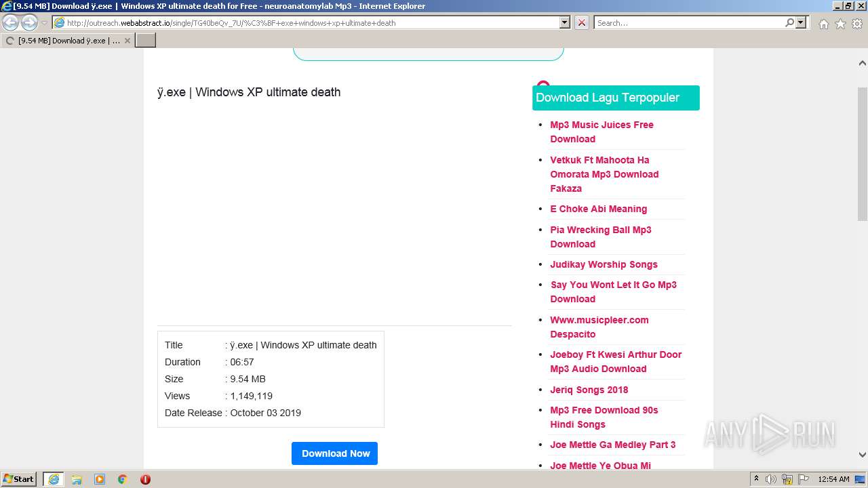Open Favorites star icon

click(840, 24)
